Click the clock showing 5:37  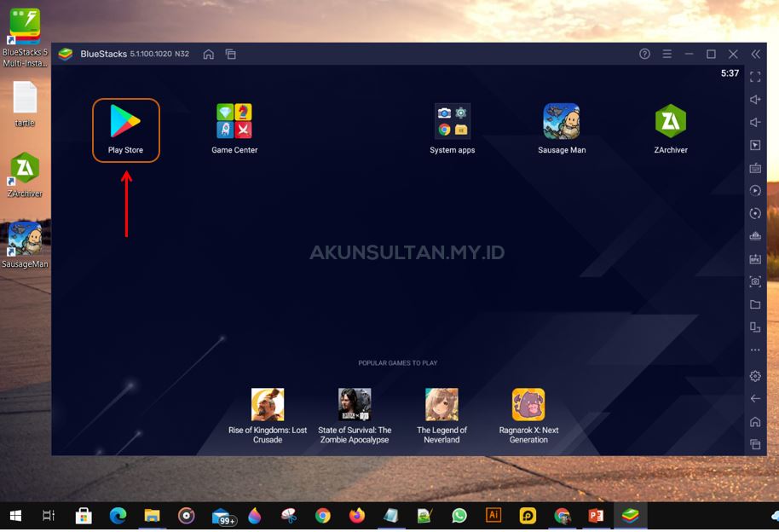click(730, 73)
